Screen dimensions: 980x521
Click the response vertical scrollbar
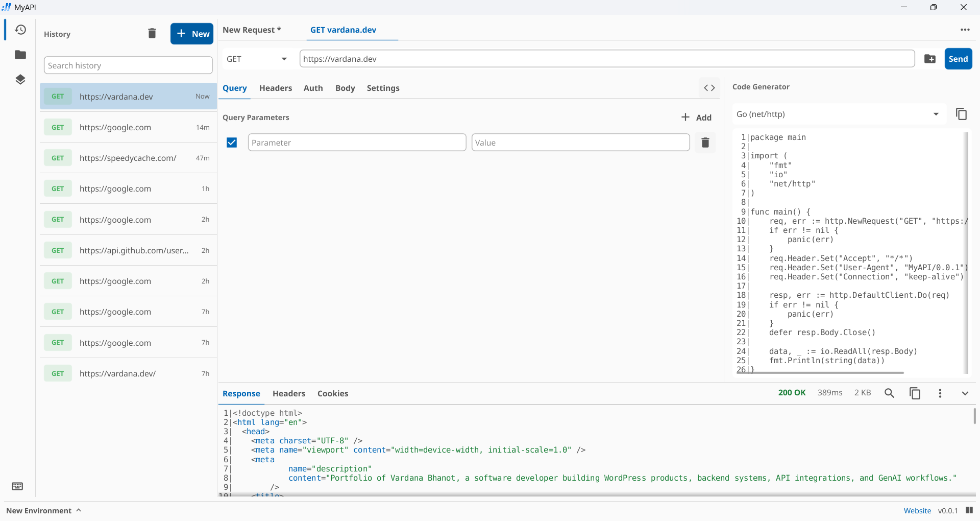click(974, 416)
